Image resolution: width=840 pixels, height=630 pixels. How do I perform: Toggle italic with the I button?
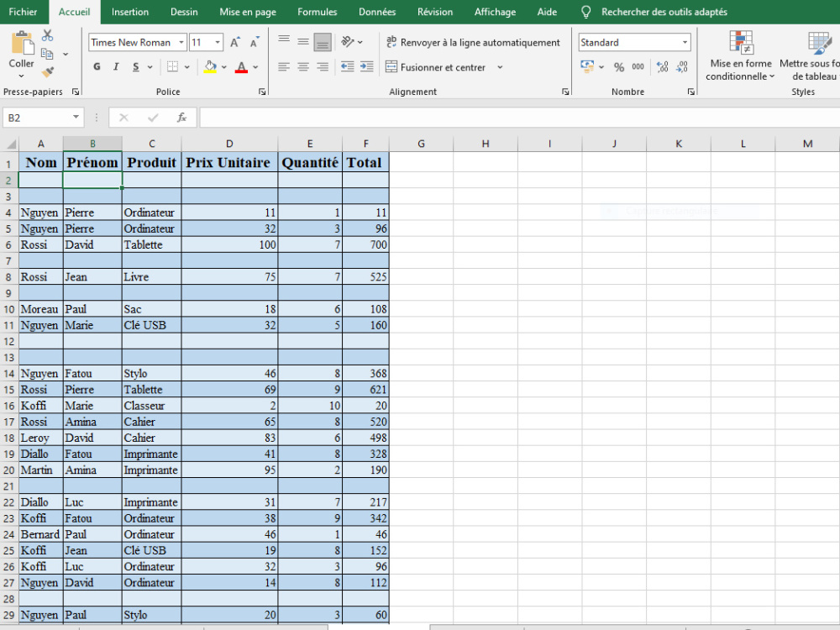(x=116, y=67)
